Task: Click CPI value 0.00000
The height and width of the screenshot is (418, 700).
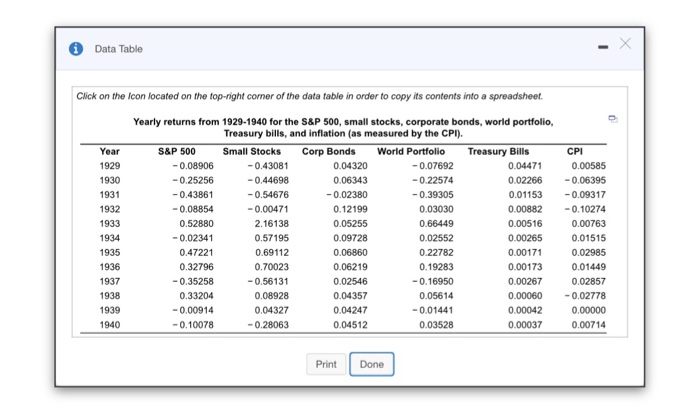Action: [589, 310]
